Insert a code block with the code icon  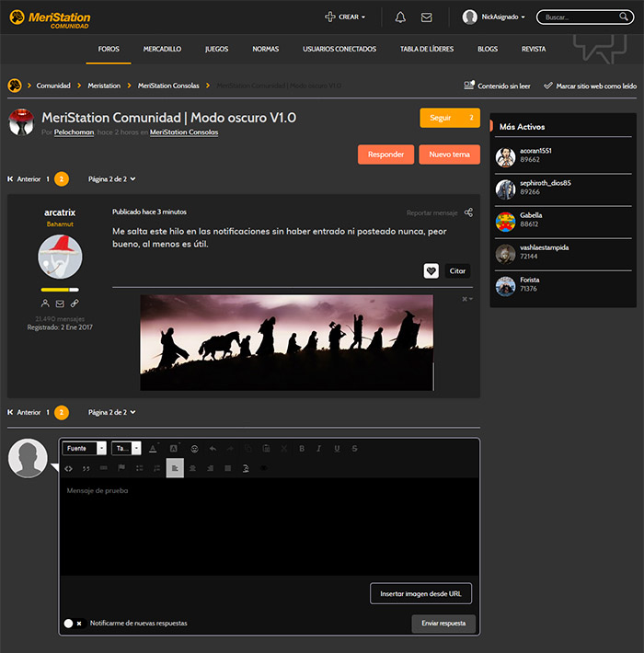68,468
